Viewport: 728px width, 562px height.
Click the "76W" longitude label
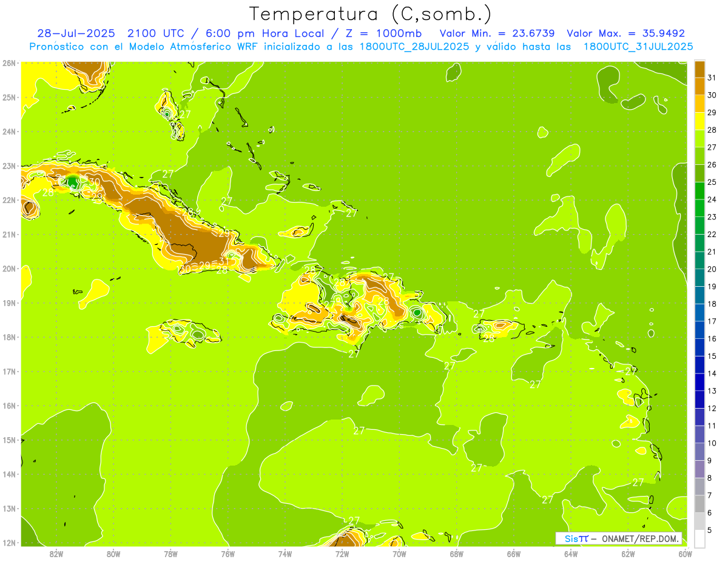pos(227,554)
